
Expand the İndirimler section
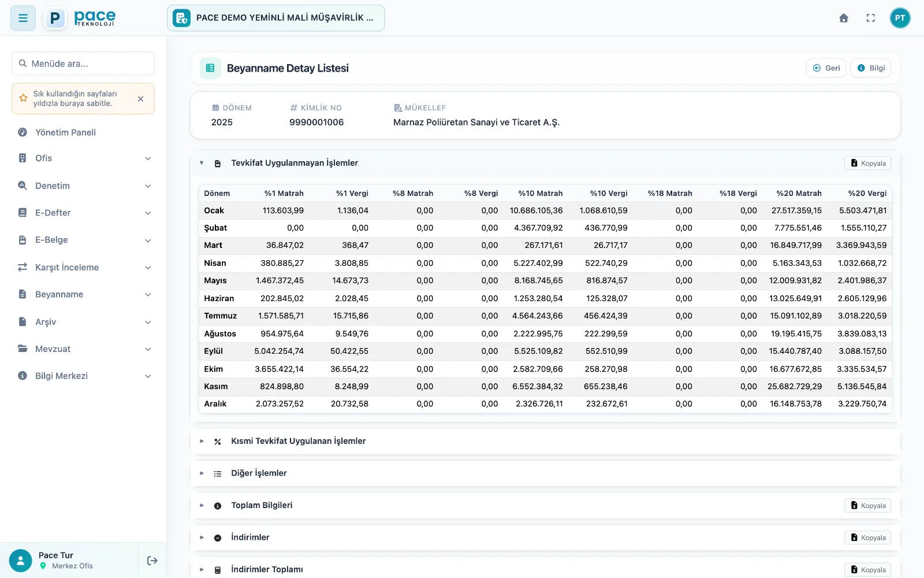202,538
